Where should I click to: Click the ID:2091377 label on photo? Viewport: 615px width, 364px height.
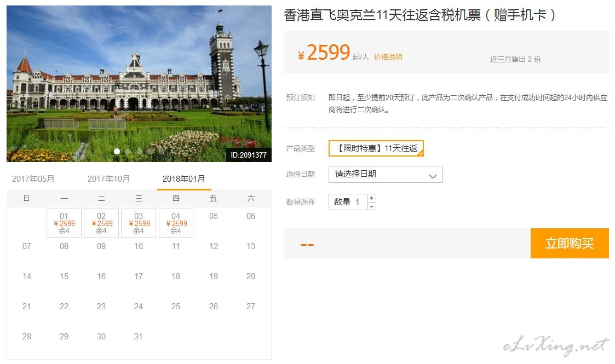(x=249, y=155)
